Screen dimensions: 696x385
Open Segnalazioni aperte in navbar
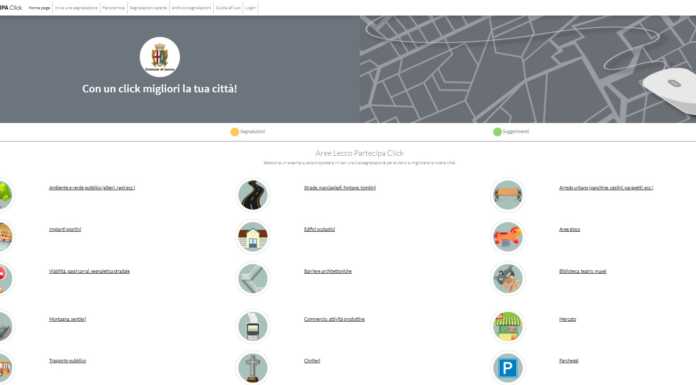click(148, 8)
